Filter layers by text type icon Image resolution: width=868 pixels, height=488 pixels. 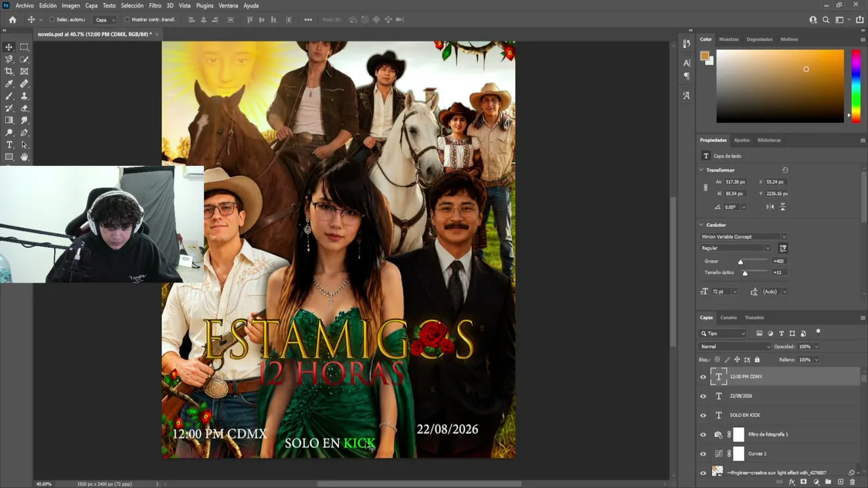[x=781, y=333]
